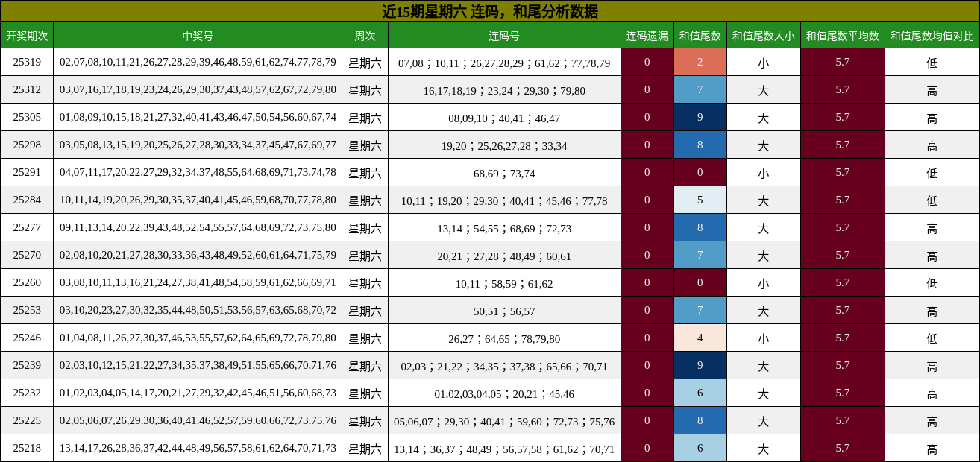Click the 高 cell in row 25312
This screenshot has height=462, width=980.
[931, 90]
